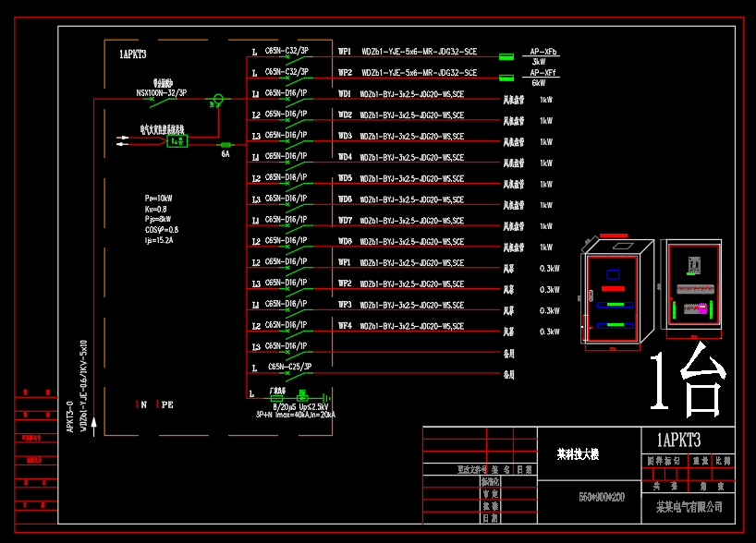Click green terminal block on AP-XFf line
Image resolution: width=756 pixels, height=543 pixels.
(506, 78)
